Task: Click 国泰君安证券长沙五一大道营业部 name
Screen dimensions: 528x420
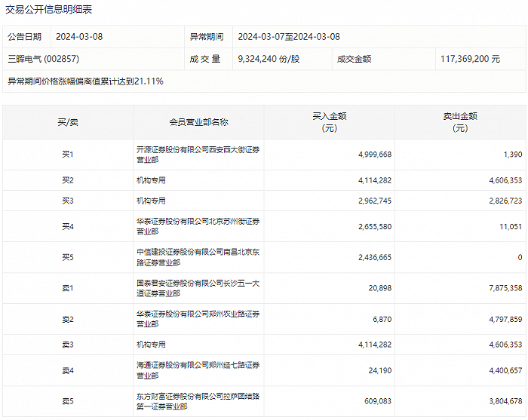Action: (x=198, y=288)
